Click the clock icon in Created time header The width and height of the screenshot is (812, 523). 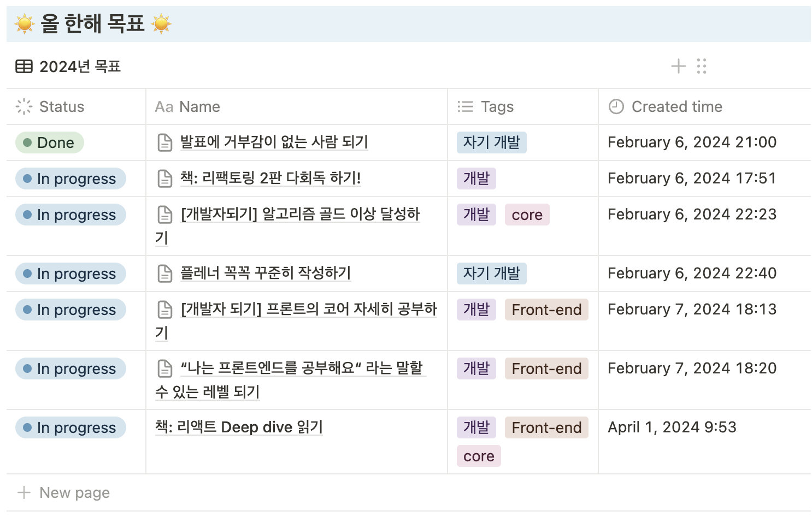coord(616,106)
